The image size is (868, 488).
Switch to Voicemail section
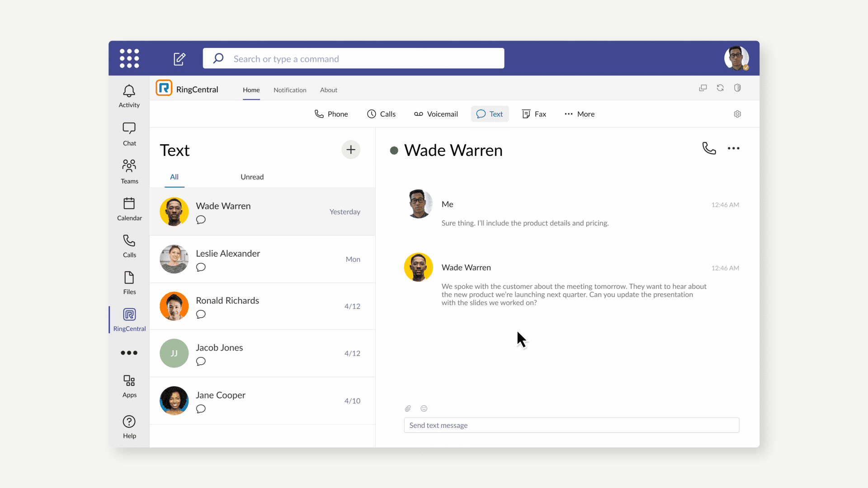tap(436, 114)
